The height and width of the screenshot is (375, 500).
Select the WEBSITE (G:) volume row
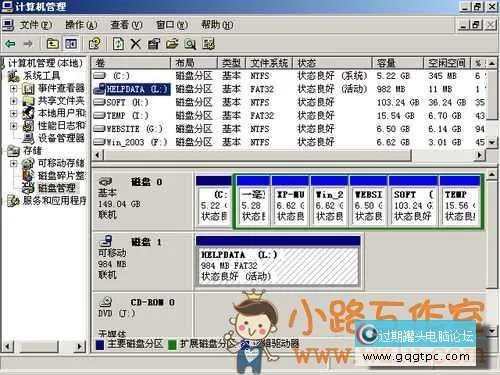(x=290, y=129)
